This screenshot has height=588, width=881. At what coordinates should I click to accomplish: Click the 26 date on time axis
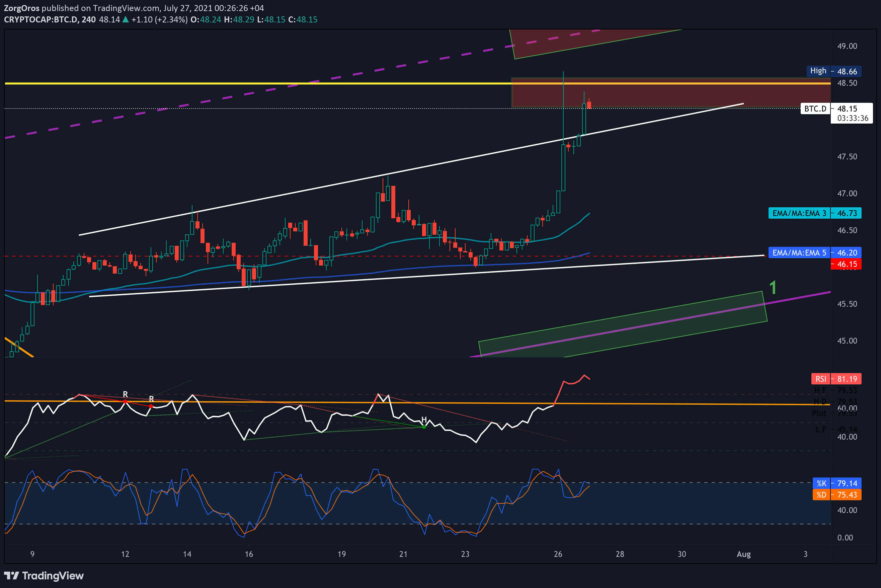(558, 554)
